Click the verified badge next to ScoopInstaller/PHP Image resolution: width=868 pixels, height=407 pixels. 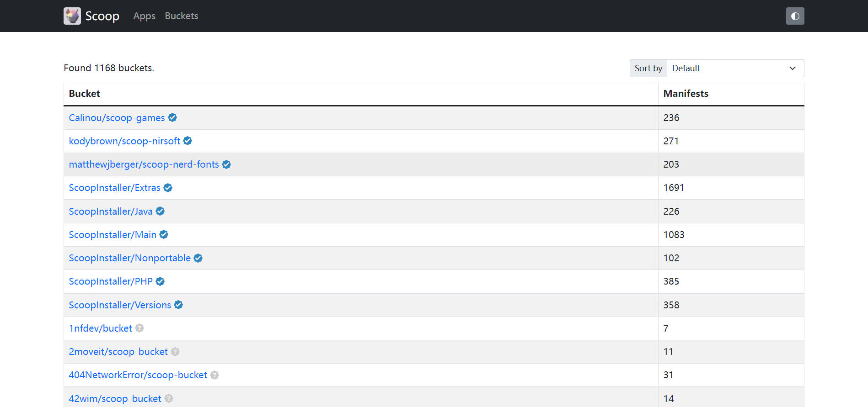coord(160,281)
